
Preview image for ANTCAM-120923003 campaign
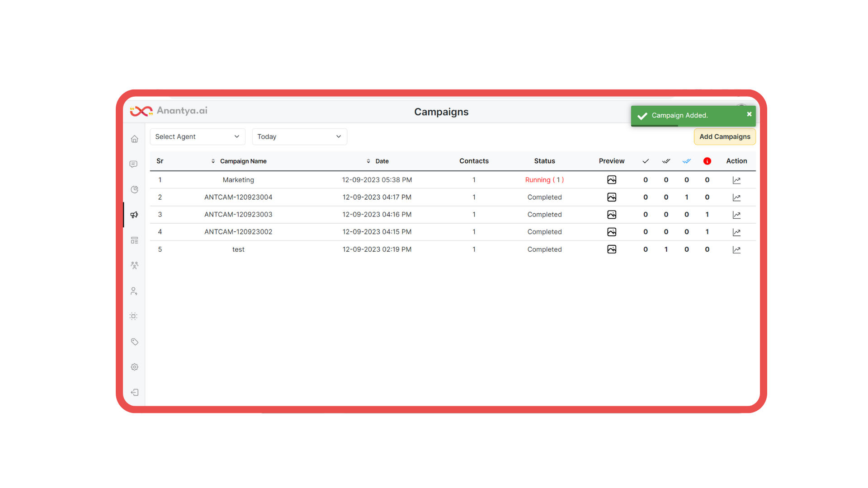[x=612, y=215]
